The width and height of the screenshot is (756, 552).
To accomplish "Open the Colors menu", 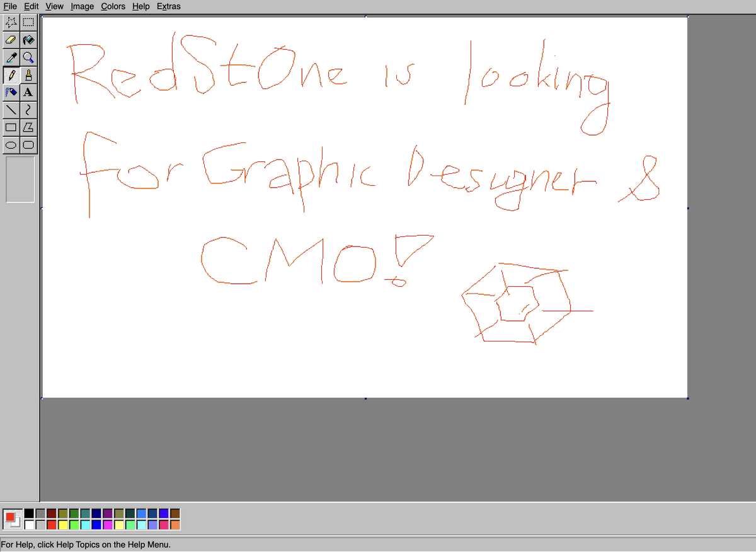I will [x=113, y=6].
